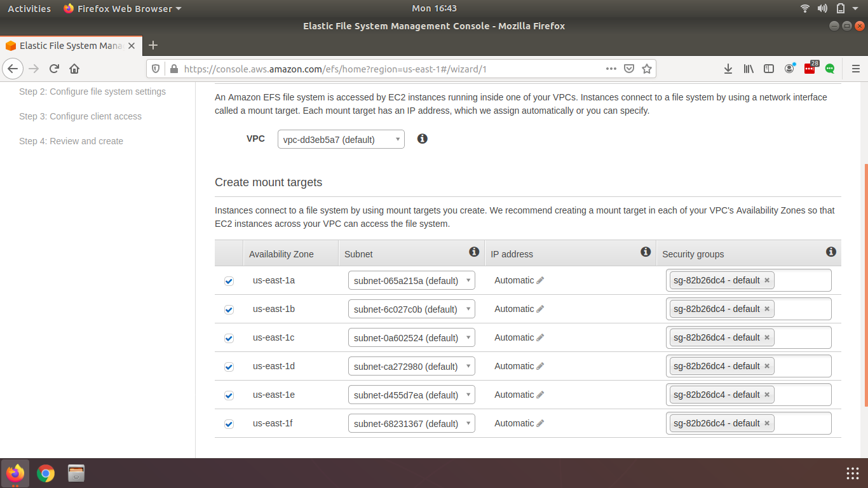Uncheck the us-east-1b mount target

point(229,309)
